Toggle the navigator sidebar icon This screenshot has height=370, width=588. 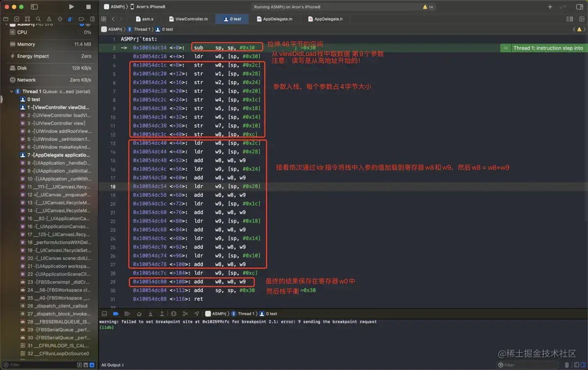(34, 7)
